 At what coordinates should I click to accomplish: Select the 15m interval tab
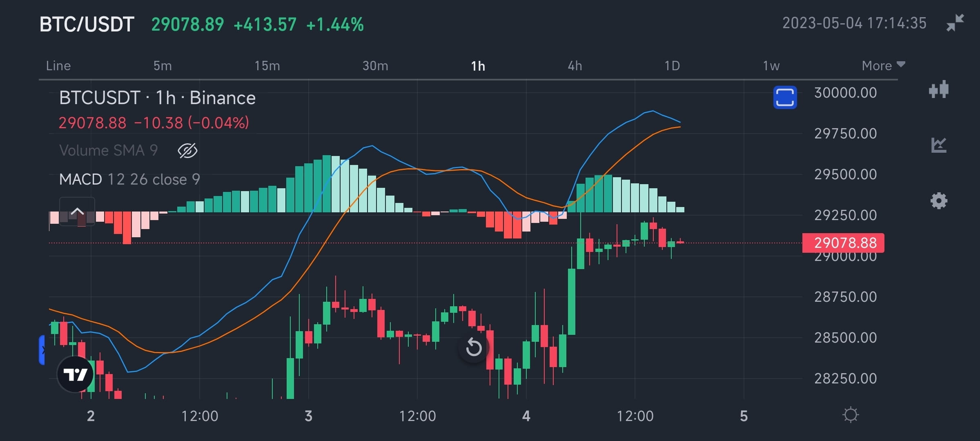(x=267, y=65)
